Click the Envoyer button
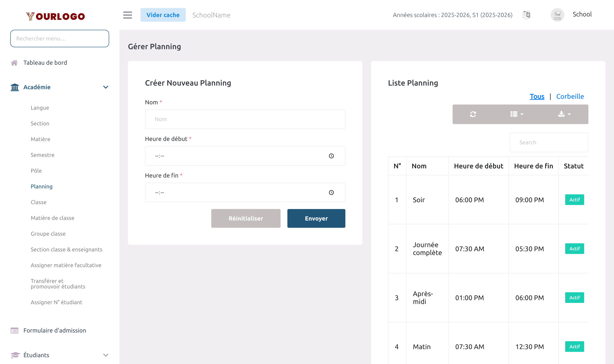This screenshot has height=364, width=614. tap(316, 218)
